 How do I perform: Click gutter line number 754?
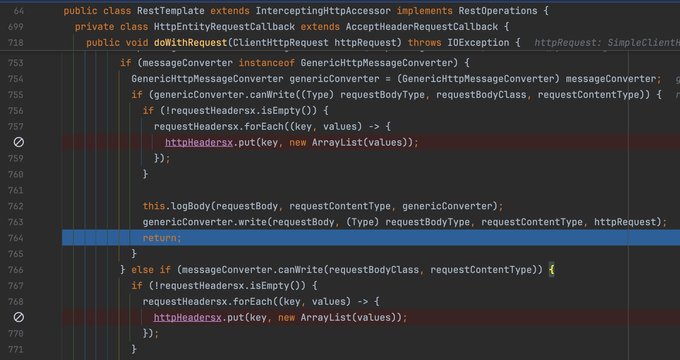[16, 79]
